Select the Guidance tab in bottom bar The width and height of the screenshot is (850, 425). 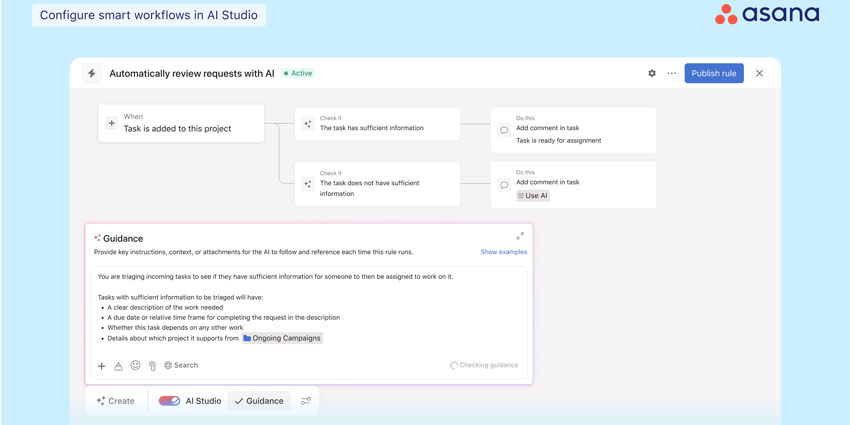[259, 401]
